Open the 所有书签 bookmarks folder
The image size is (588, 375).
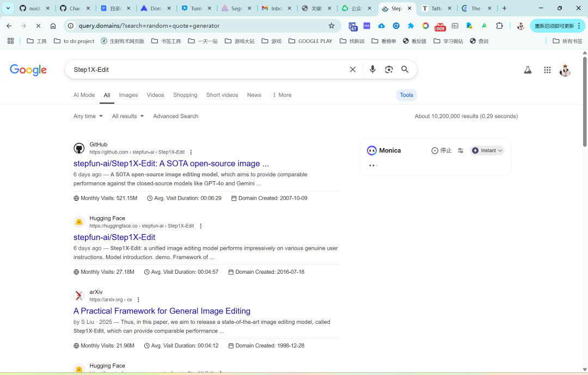pos(567,41)
